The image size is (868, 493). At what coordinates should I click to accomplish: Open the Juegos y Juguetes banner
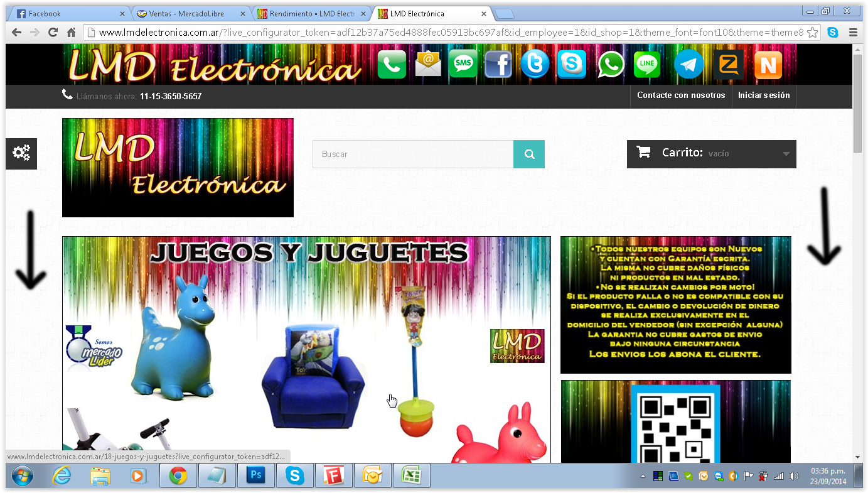pos(306,350)
